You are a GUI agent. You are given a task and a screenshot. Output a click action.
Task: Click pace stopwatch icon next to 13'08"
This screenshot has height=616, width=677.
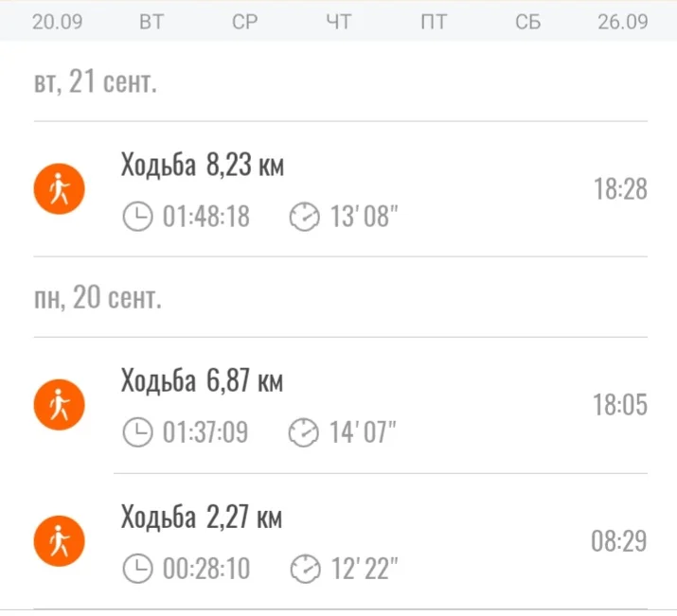coord(304,218)
